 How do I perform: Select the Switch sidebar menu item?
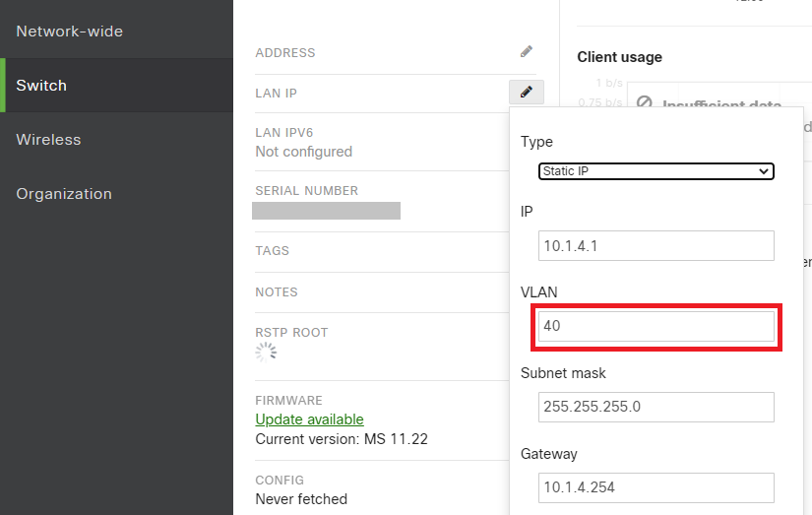(x=41, y=86)
